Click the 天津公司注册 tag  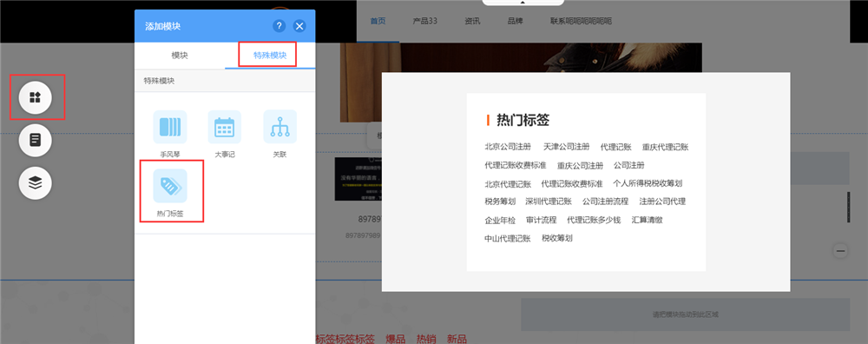[x=566, y=147]
